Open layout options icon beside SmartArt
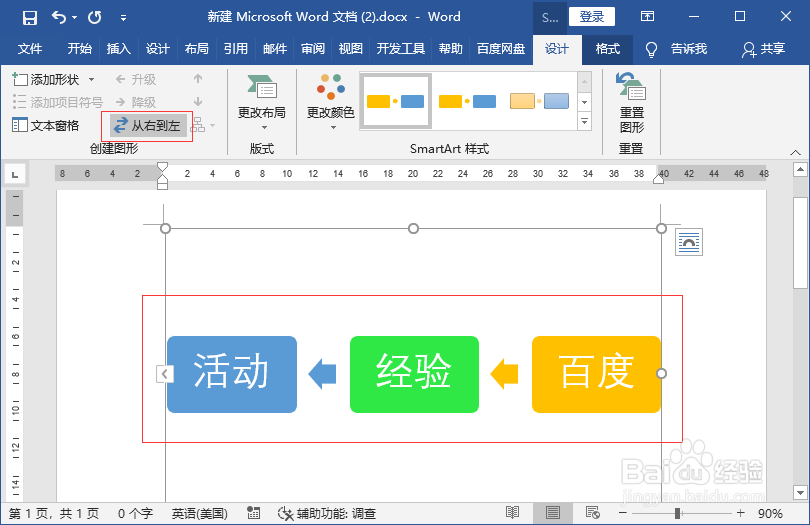This screenshot has width=810, height=525. [689, 242]
